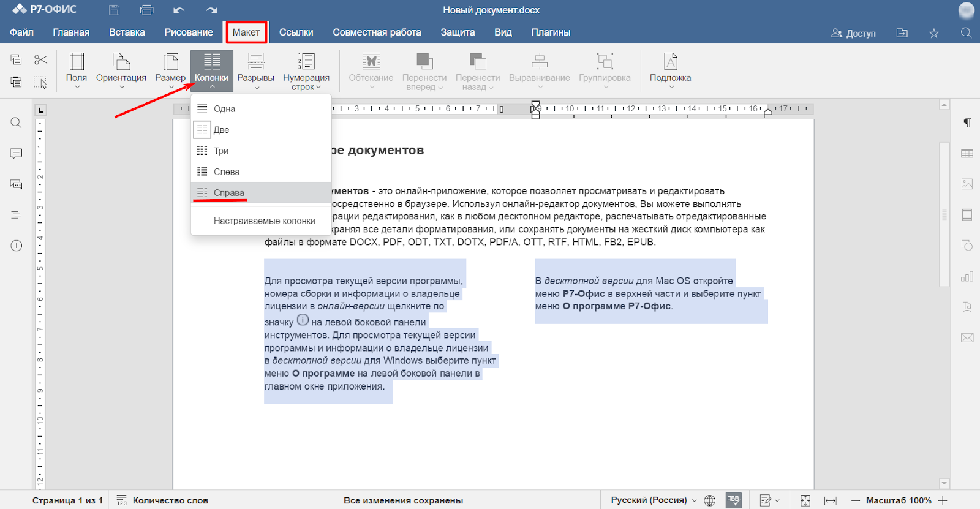The image size is (980, 509).
Task: Open the Файл tab
Action: point(21,32)
